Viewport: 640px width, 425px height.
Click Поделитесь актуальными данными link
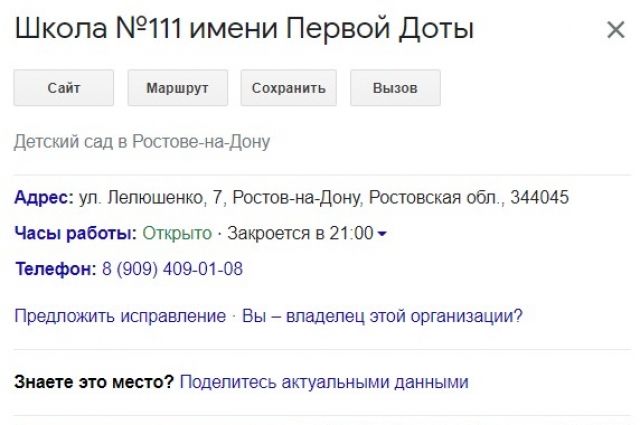(x=323, y=382)
